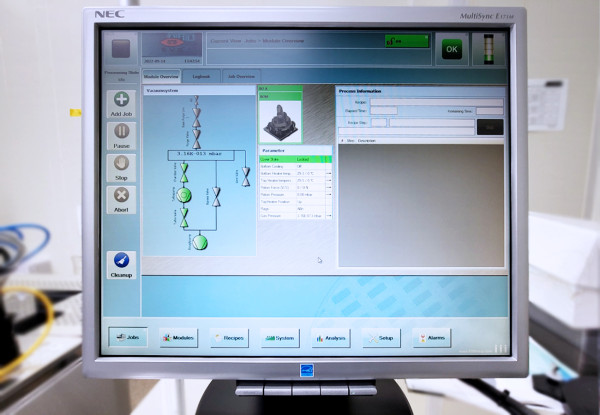Open the Job Overview tab

click(240, 76)
